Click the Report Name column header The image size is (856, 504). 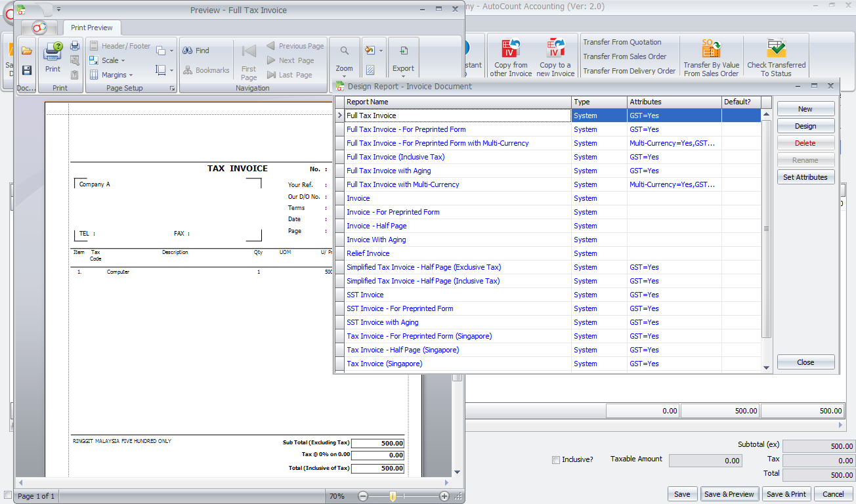[458, 102]
